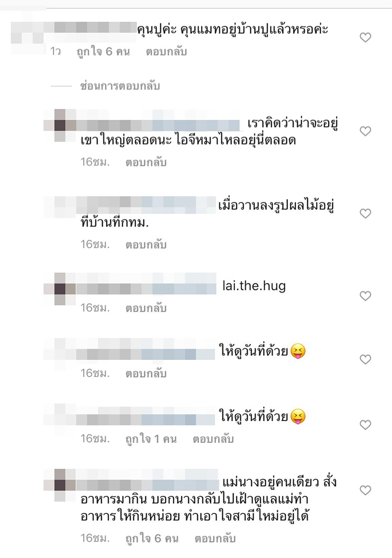Open likes list on the bottom comment
This screenshot has height=558, width=392.
152,538
